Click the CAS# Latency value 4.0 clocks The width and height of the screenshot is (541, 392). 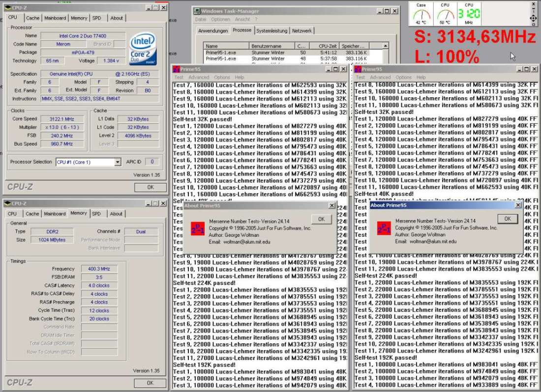(x=99, y=285)
